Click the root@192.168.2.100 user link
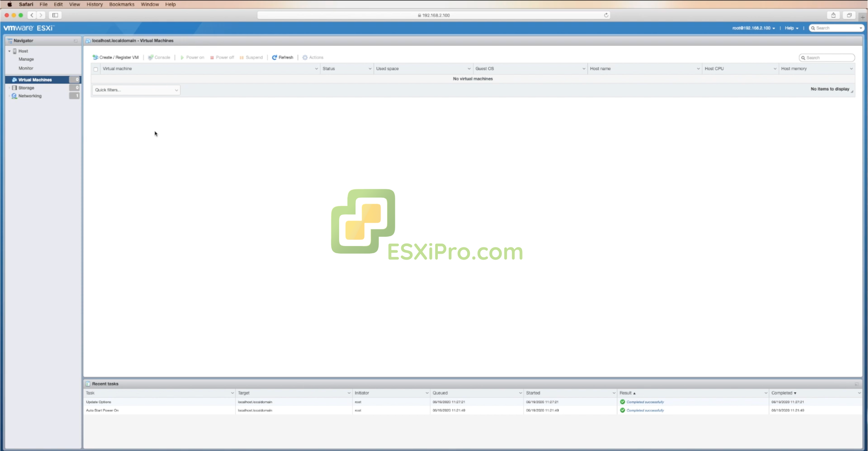The height and width of the screenshot is (451, 868). pos(752,28)
